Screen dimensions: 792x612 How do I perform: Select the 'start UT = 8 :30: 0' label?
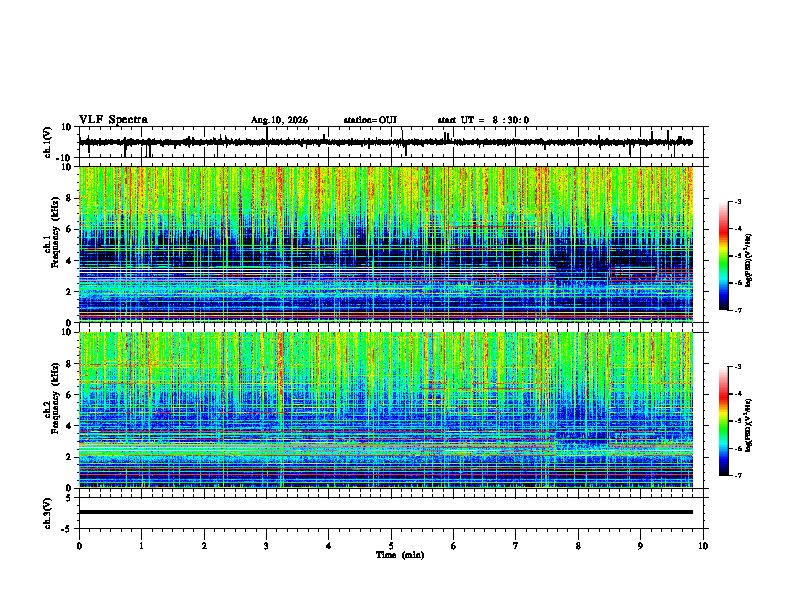tap(483, 120)
